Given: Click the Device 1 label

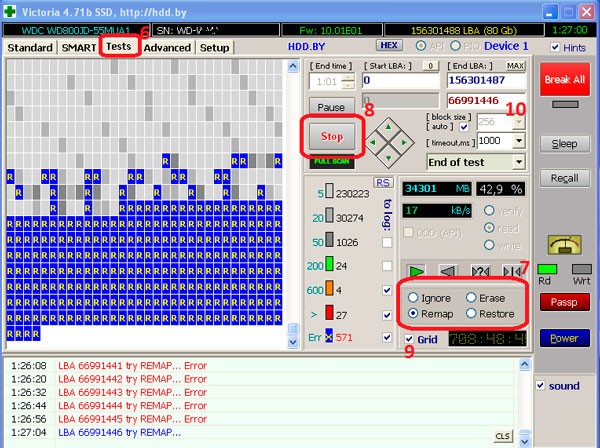Looking at the screenshot, I should coord(506,46).
